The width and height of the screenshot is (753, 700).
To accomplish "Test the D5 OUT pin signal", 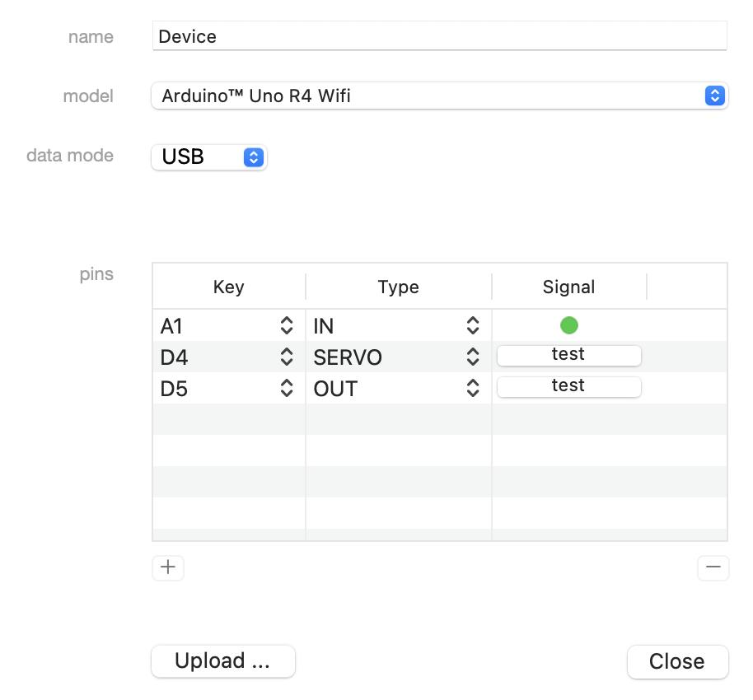I will click(568, 386).
